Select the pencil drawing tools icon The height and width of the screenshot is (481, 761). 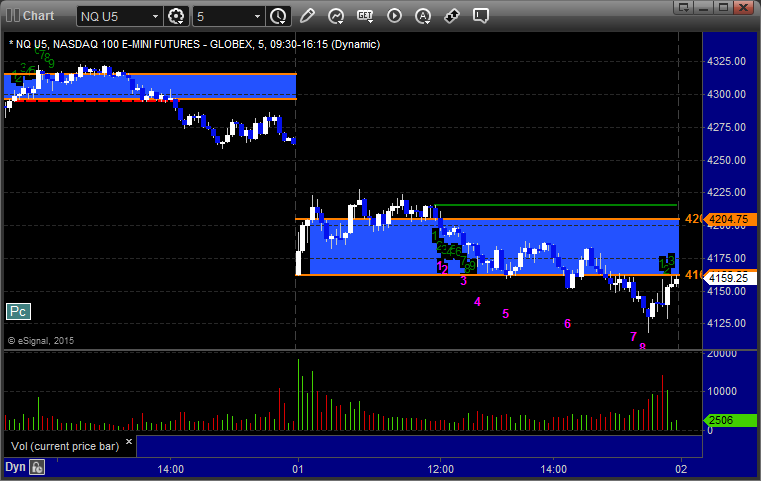point(307,16)
